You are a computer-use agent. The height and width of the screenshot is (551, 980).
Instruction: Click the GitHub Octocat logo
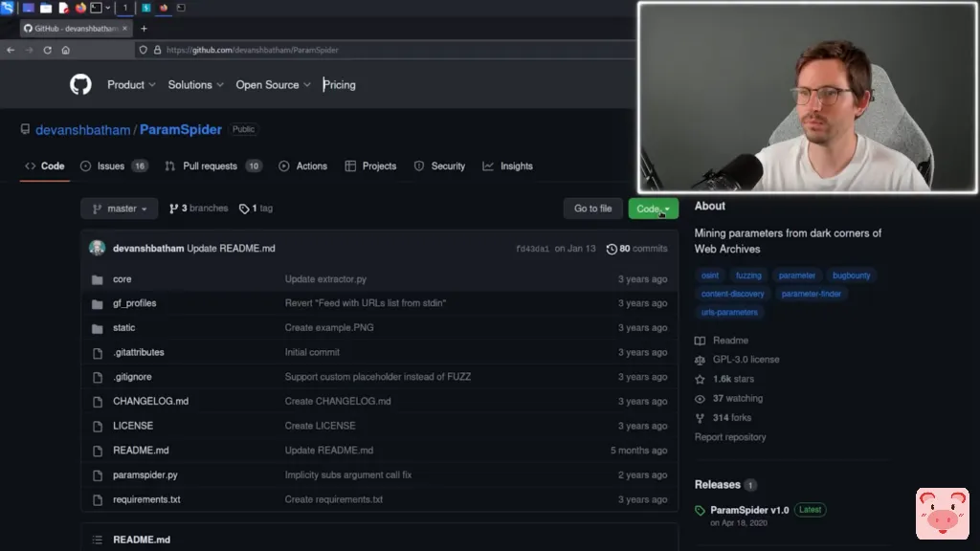[x=80, y=84]
